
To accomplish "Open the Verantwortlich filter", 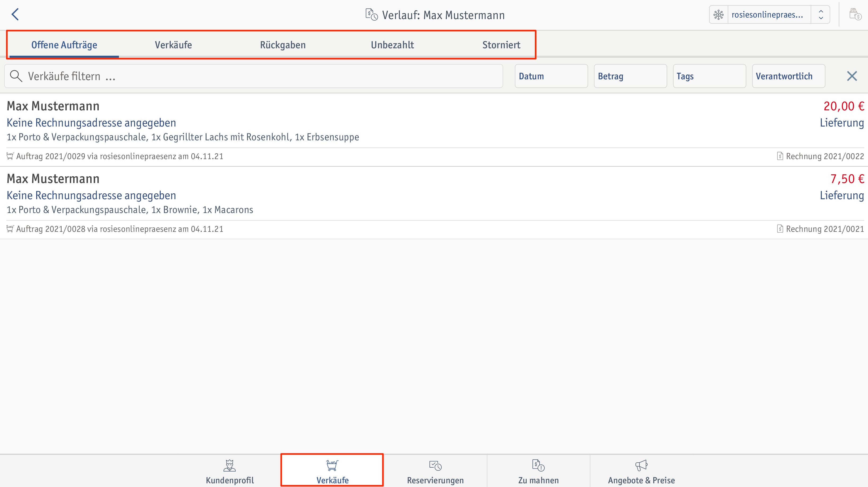I will point(788,76).
